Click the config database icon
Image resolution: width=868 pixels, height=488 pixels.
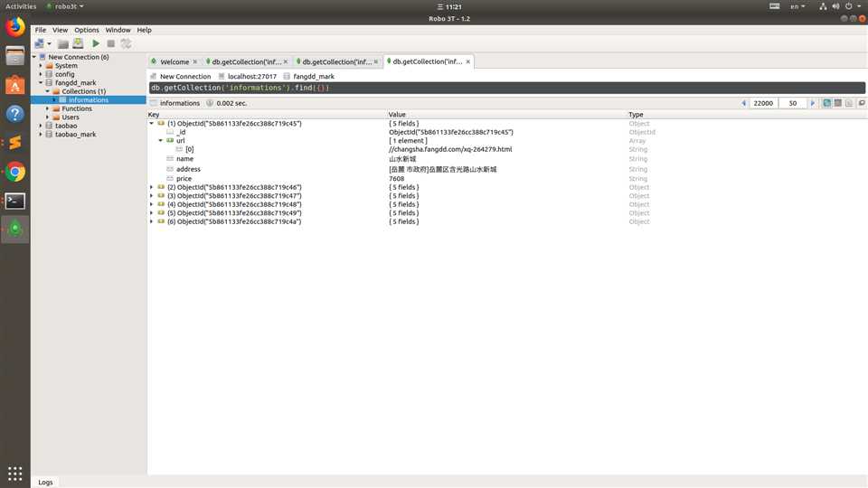[49, 73]
